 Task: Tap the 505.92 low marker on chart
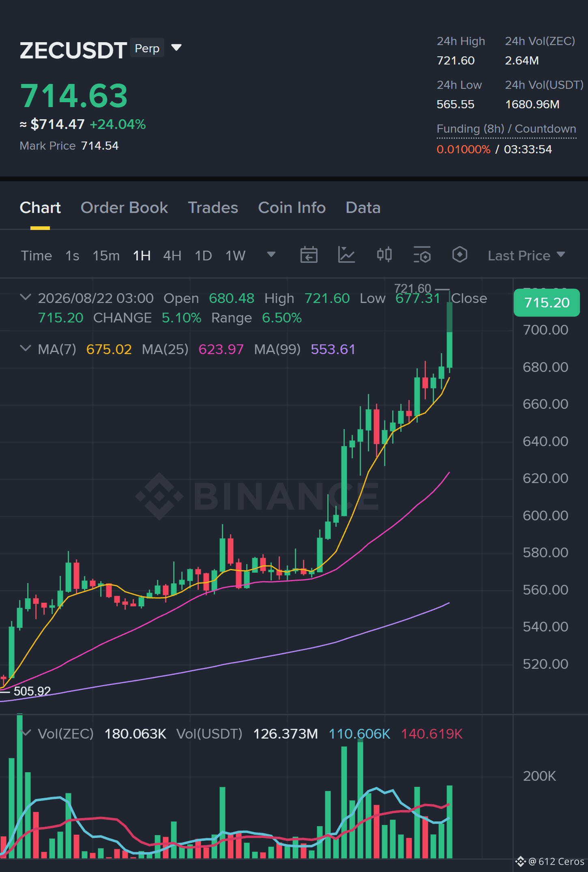pyautogui.click(x=32, y=691)
